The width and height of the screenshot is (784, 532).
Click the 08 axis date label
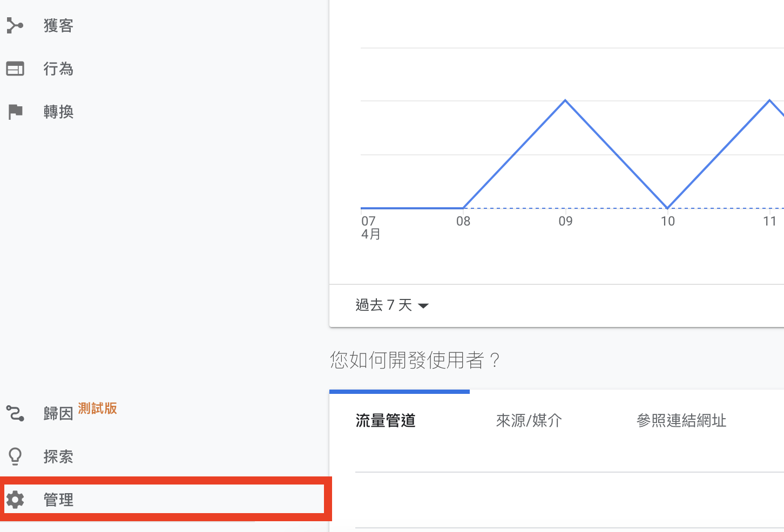pyautogui.click(x=463, y=221)
